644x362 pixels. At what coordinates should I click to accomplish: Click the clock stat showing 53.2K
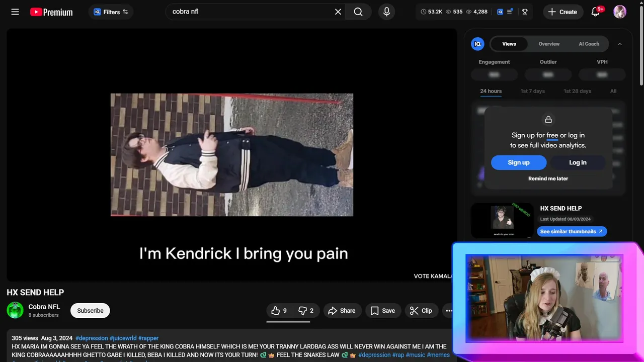point(431,12)
